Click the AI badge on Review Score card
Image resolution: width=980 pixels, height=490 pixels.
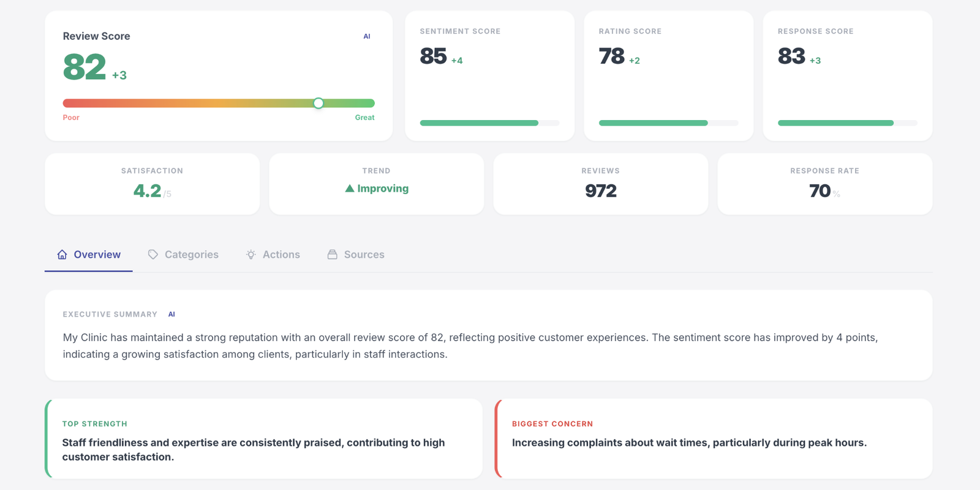367,36
